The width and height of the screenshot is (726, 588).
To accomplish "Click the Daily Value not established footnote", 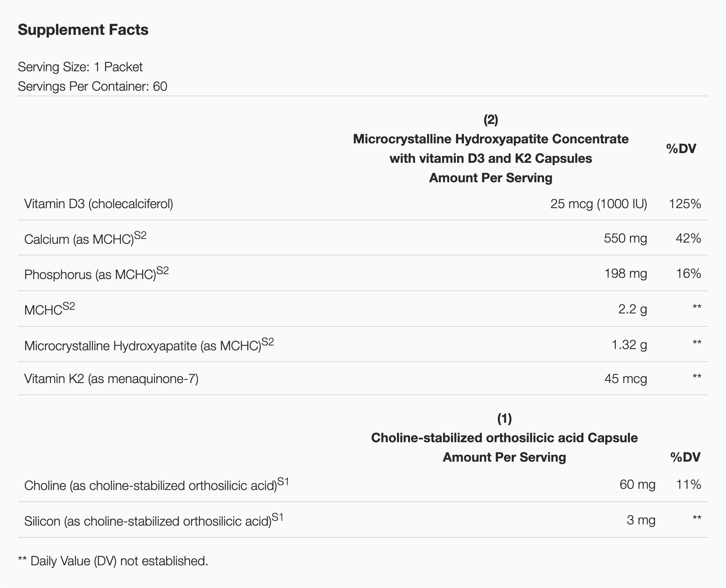I will 113,561.
